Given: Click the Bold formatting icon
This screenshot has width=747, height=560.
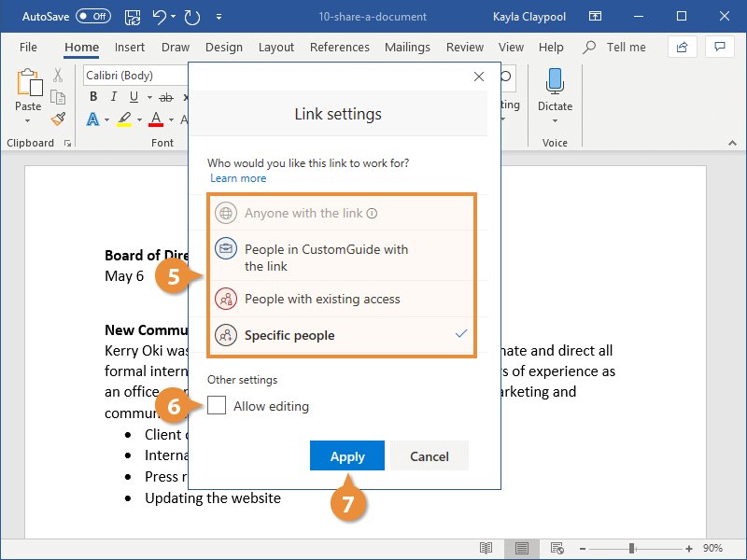Looking at the screenshot, I should [93, 97].
